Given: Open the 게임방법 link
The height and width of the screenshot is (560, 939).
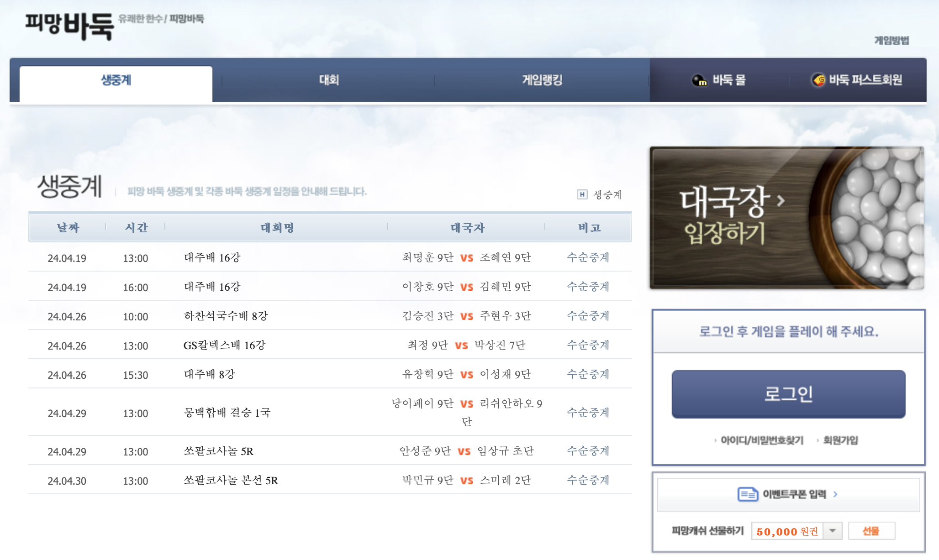Looking at the screenshot, I should point(892,41).
